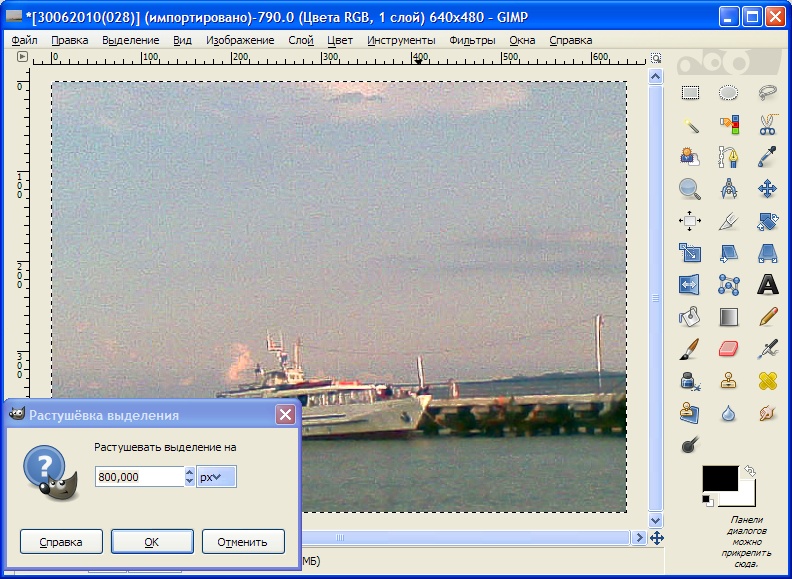Activate the Heal tool
The height and width of the screenshot is (579, 792).
[x=767, y=380]
